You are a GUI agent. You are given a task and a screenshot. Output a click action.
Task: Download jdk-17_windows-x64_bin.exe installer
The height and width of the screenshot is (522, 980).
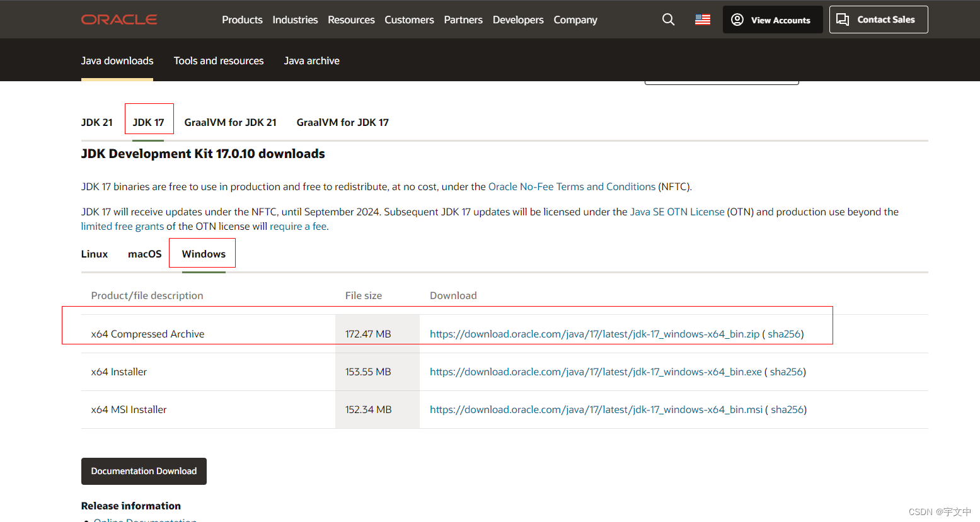click(596, 372)
